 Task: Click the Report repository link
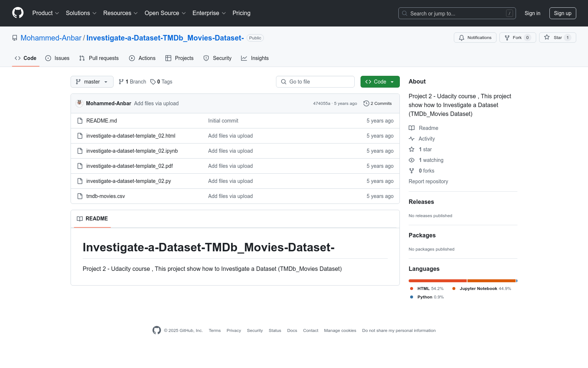point(428,181)
